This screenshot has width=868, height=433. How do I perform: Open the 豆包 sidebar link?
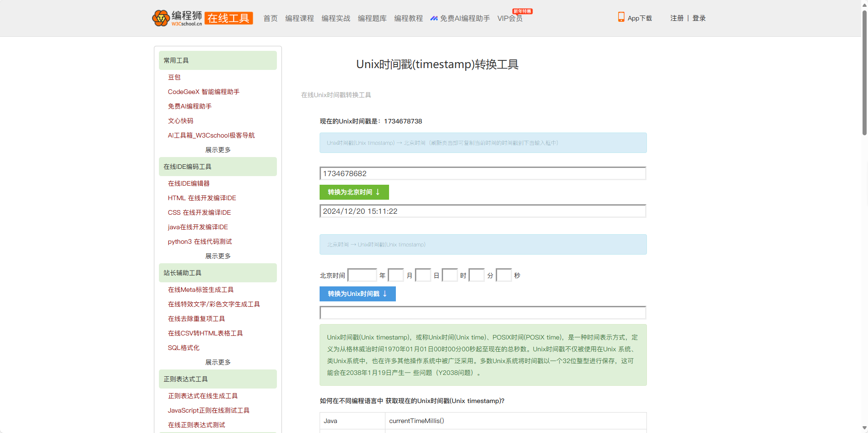174,77
